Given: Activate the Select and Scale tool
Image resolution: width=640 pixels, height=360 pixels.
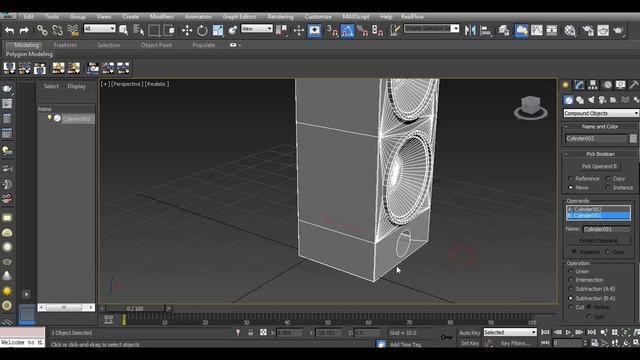Looking at the screenshot, I should [218, 30].
